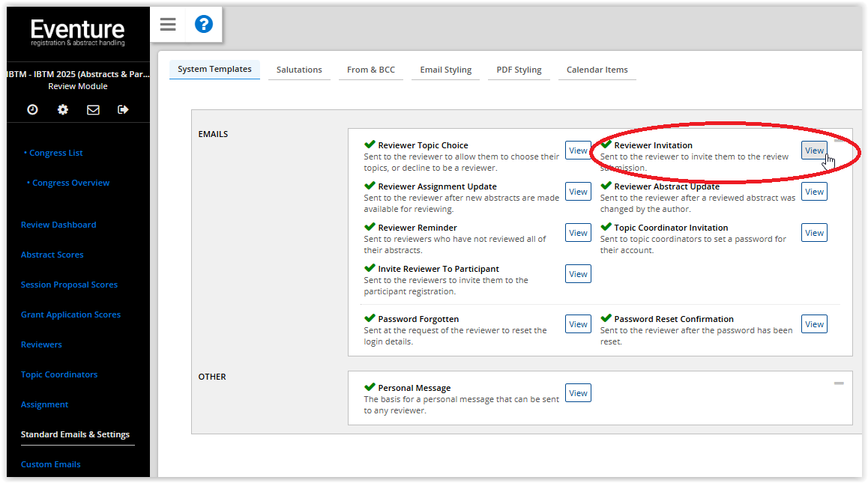Image resolution: width=868 pixels, height=483 pixels.
Task: Go to Review Dashboard
Action: [58, 225]
